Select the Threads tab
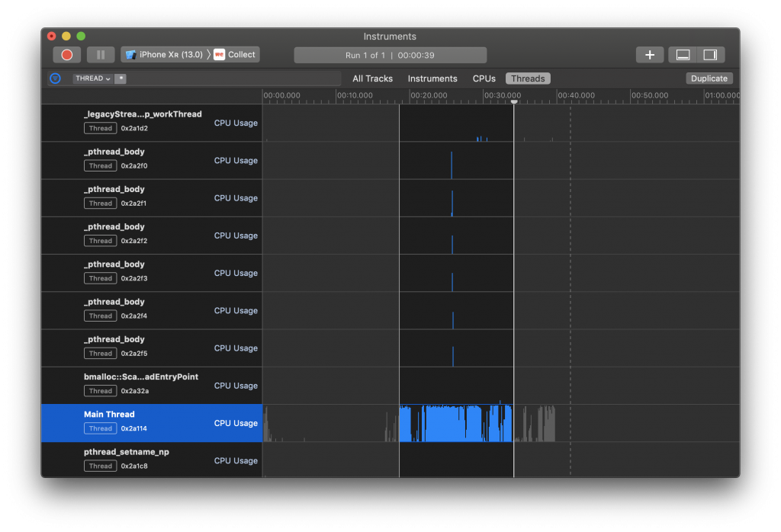This screenshot has height=532, width=781. [x=528, y=79]
